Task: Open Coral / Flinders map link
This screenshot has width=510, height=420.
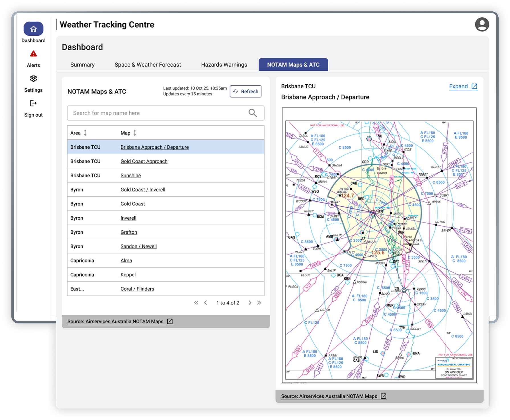Action: 137,289
